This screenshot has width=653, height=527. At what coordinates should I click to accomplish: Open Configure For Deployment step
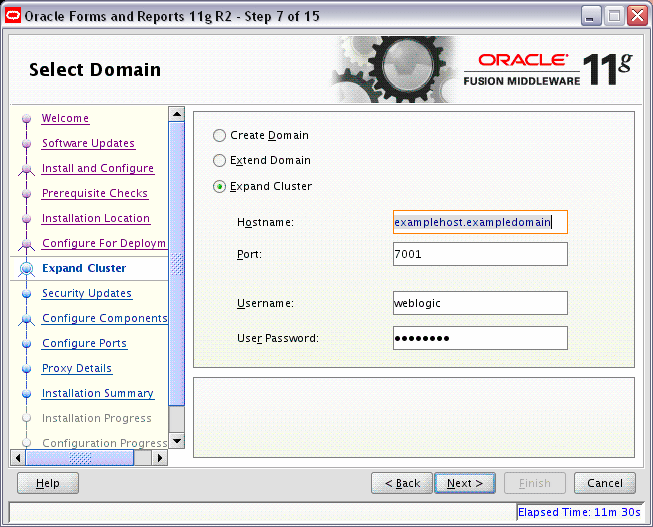click(x=104, y=243)
